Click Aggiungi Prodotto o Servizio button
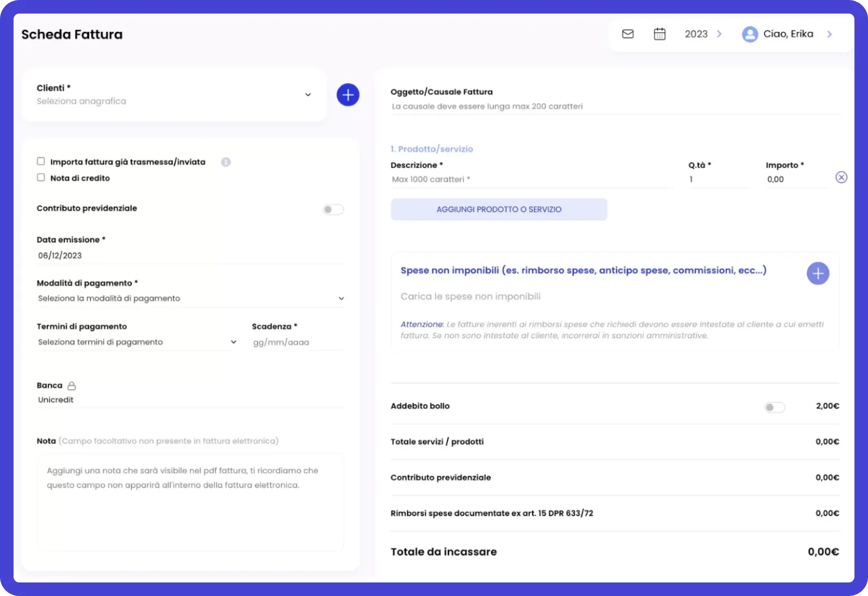The width and height of the screenshot is (868, 596). (499, 209)
